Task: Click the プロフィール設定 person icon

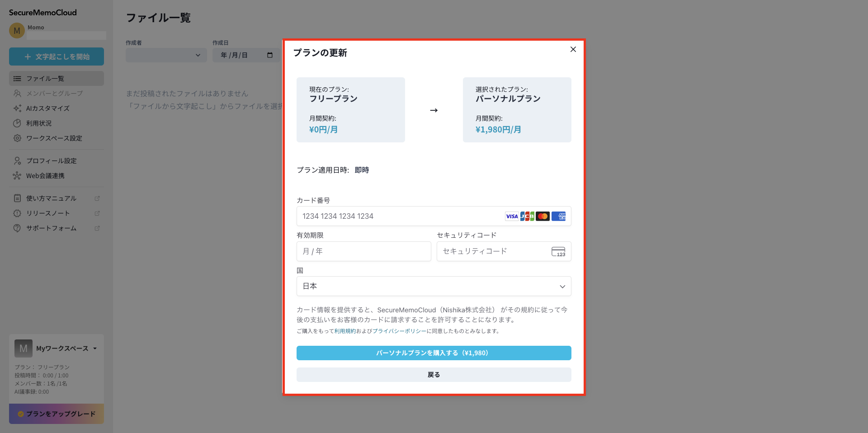Action: coord(17,161)
